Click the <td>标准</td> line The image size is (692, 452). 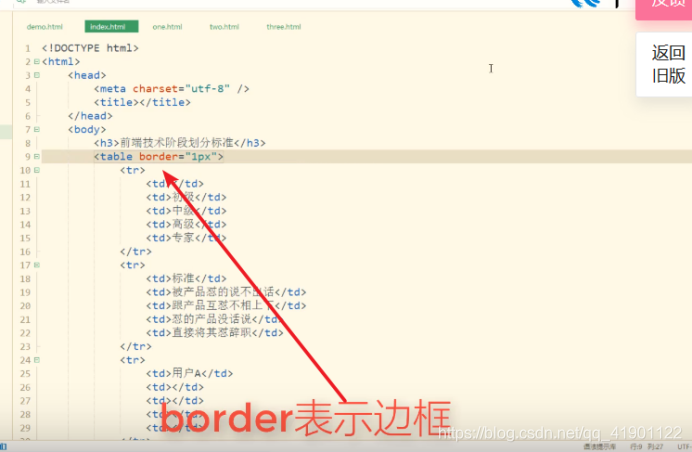point(186,279)
